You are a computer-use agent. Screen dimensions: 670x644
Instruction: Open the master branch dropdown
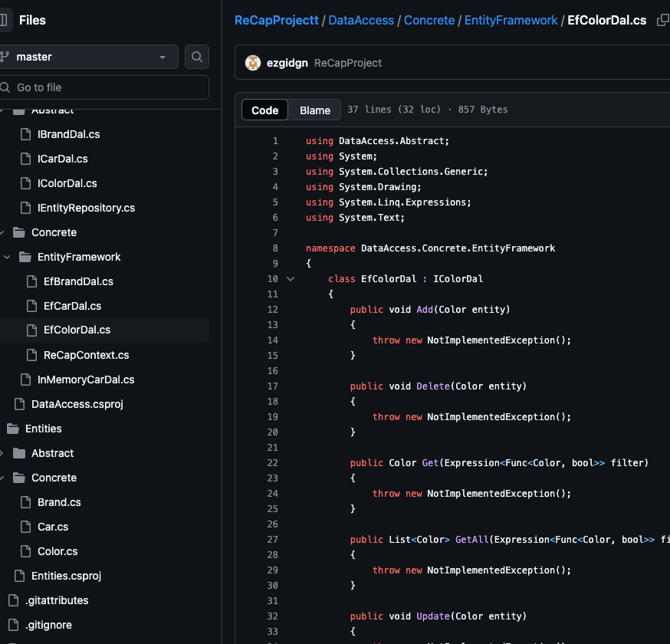point(88,57)
